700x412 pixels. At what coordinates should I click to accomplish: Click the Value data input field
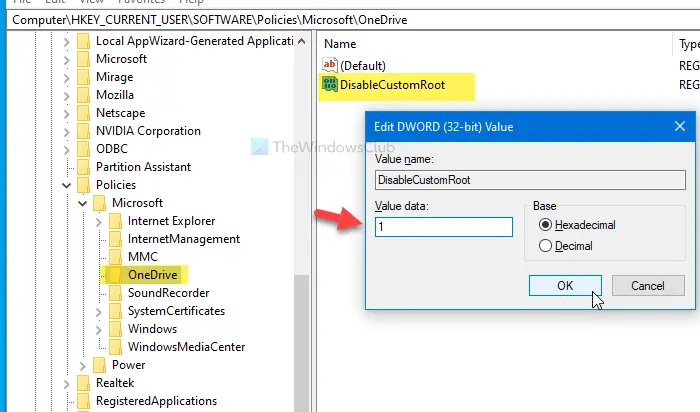pos(444,227)
